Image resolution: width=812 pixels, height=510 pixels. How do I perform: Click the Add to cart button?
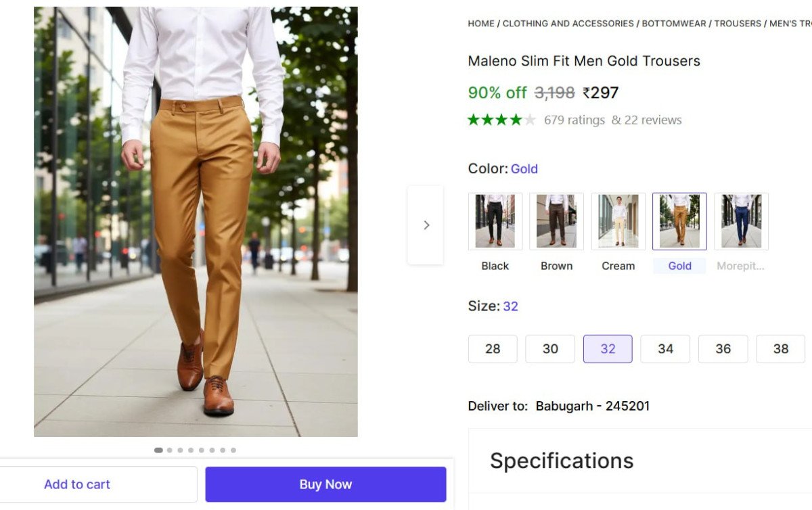click(77, 484)
